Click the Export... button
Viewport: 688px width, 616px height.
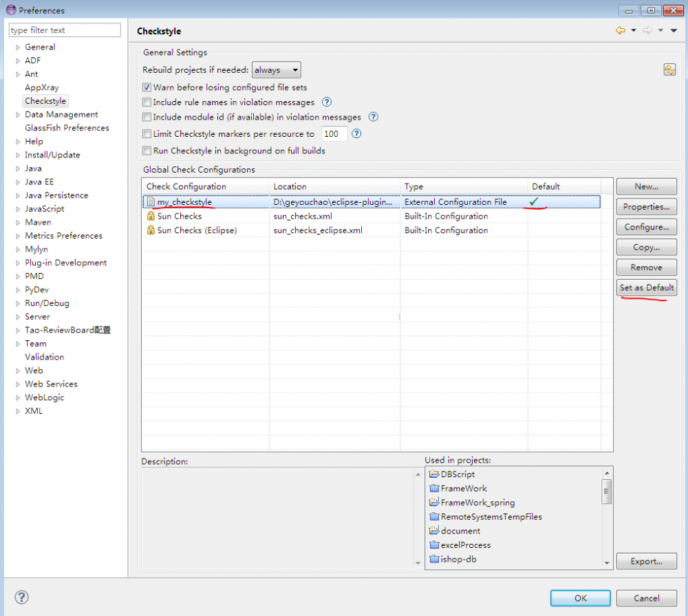[646, 561]
